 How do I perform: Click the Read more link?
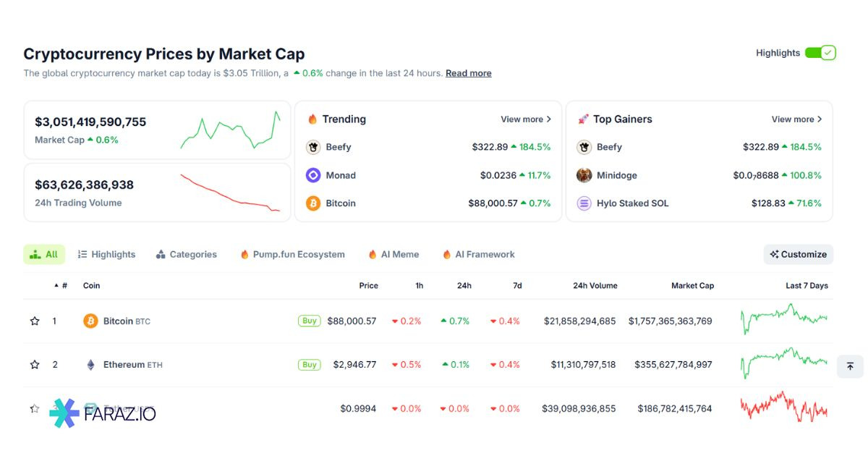(468, 73)
